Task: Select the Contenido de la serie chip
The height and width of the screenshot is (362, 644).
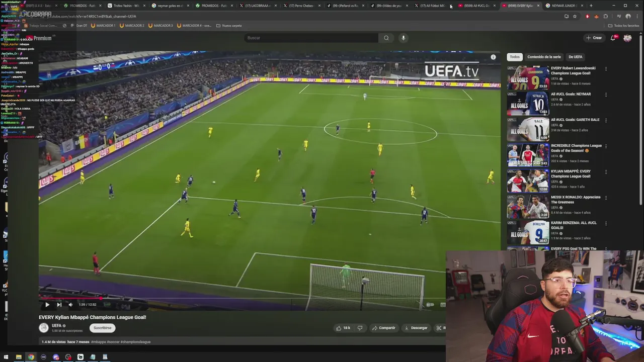Action: pyautogui.click(x=544, y=57)
